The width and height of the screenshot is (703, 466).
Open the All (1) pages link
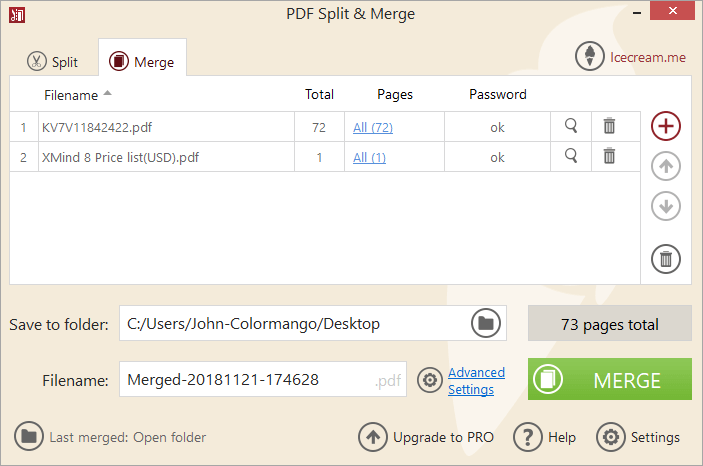(369, 158)
